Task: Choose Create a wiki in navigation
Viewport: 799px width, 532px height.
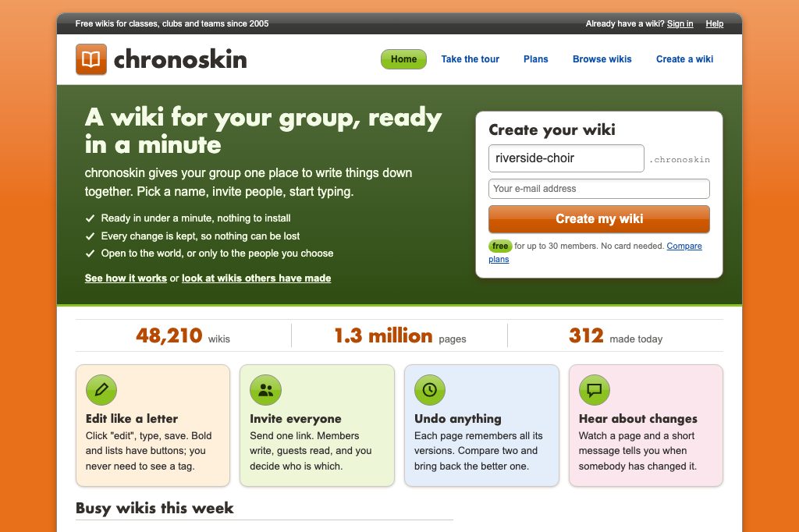Action: (684, 59)
